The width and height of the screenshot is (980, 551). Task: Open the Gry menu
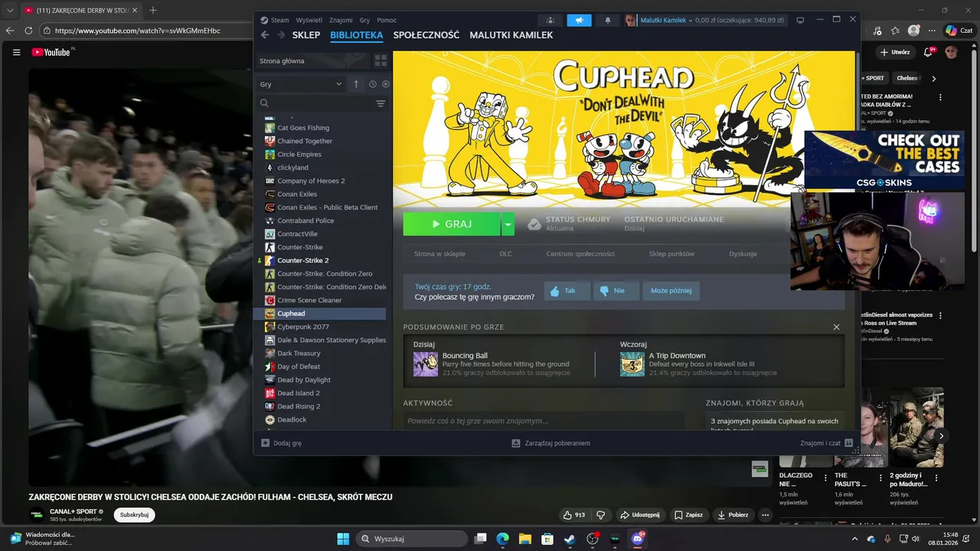pyautogui.click(x=364, y=21)
